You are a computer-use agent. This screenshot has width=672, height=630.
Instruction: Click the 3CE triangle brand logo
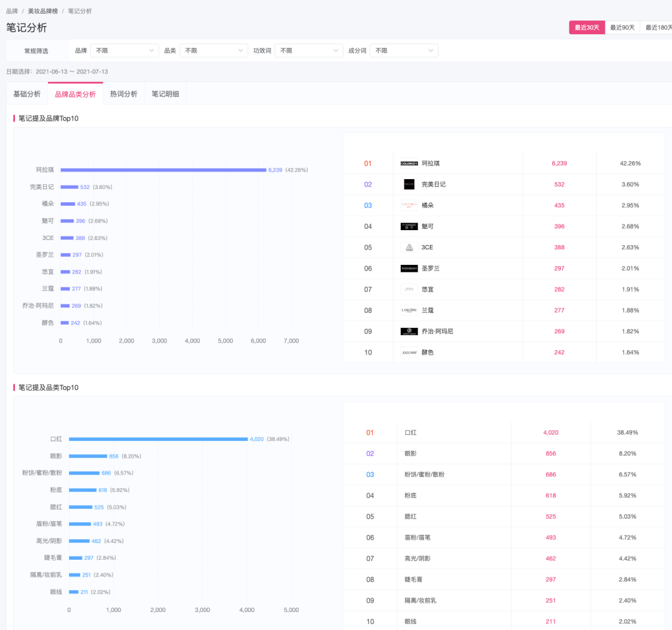click(409, 248)
